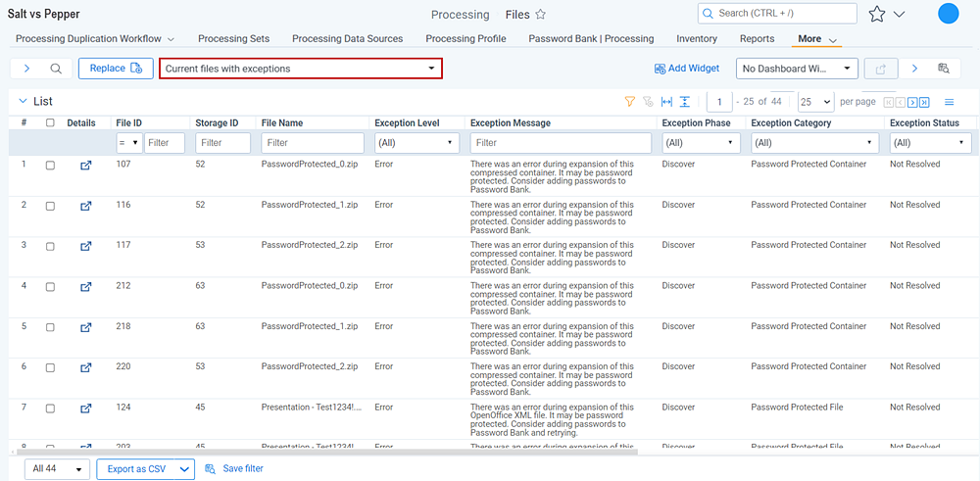Click the magnifier search icon beside Replace
This screenshot has width=980, height=481.
56,69
